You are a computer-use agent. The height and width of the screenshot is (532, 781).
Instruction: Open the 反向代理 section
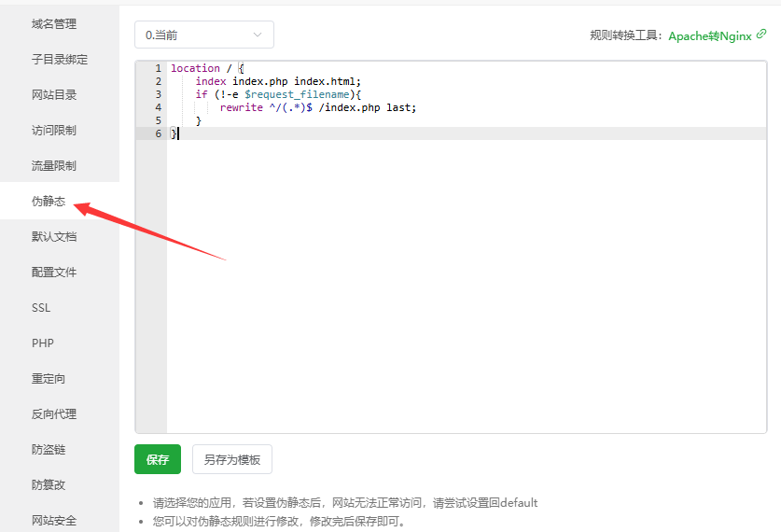[x=54, y=414]
